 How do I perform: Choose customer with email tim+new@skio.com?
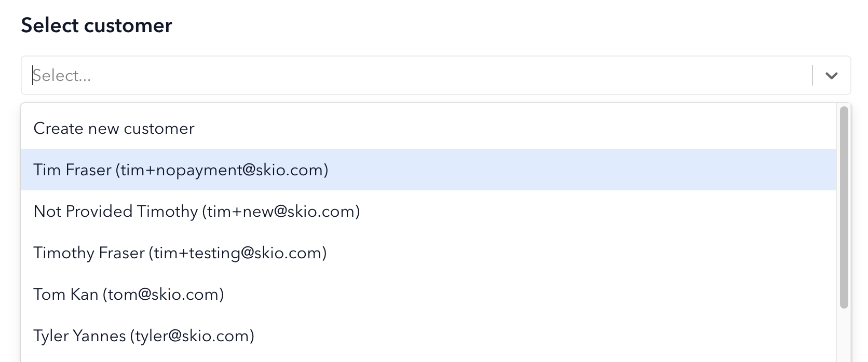428,211
